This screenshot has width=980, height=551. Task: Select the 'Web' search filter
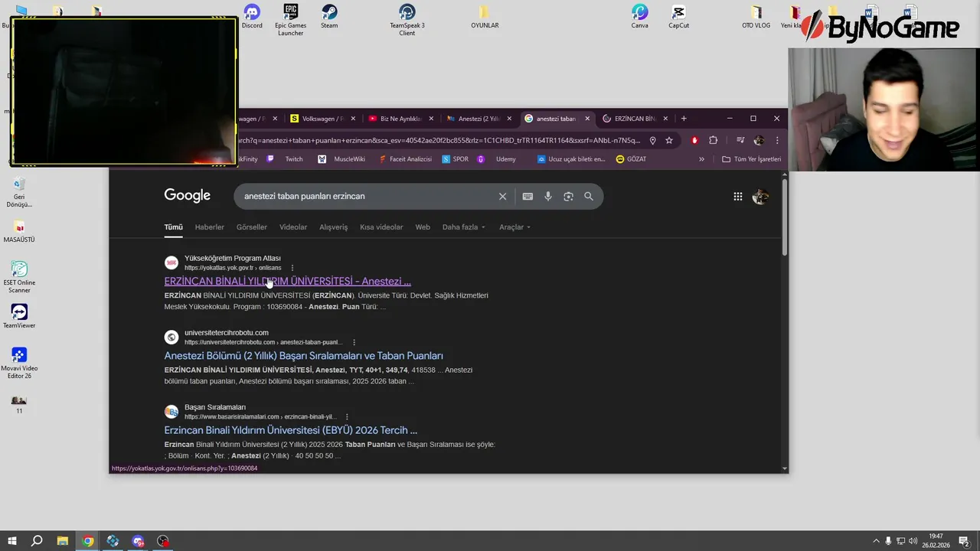click(423, 227)
